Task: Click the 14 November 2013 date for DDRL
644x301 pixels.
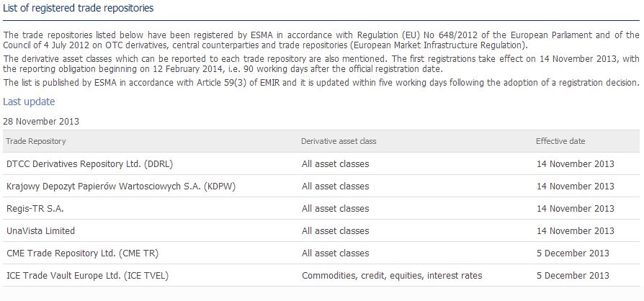Action: coord(576,164)
